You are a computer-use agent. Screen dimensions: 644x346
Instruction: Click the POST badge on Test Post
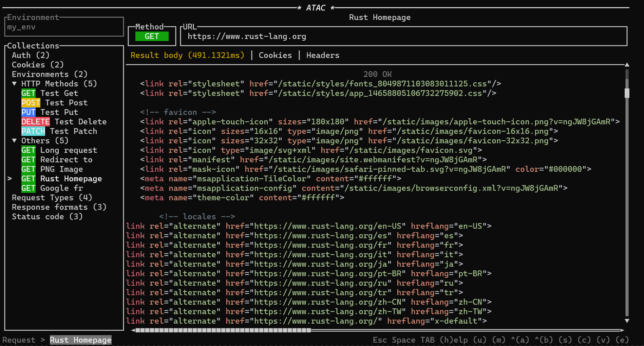click(31, 103)
